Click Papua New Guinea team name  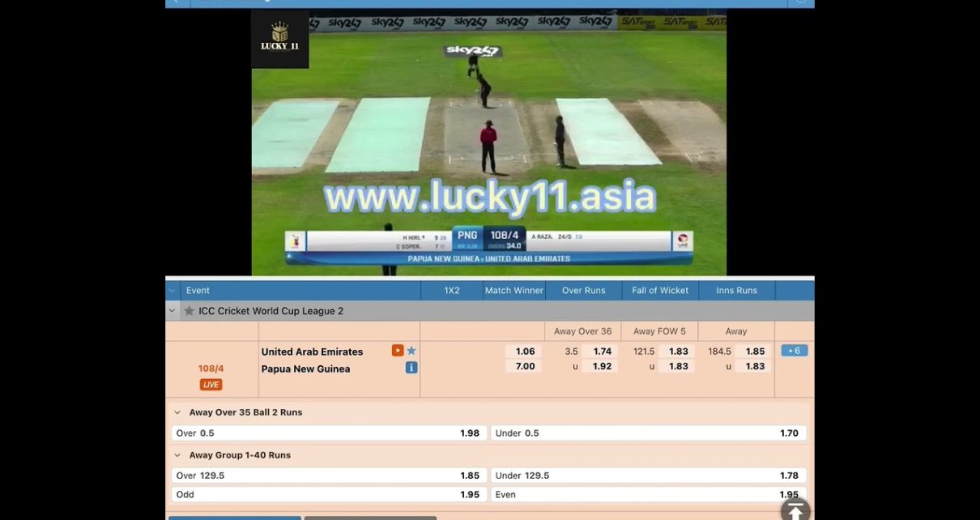(305, 369)
